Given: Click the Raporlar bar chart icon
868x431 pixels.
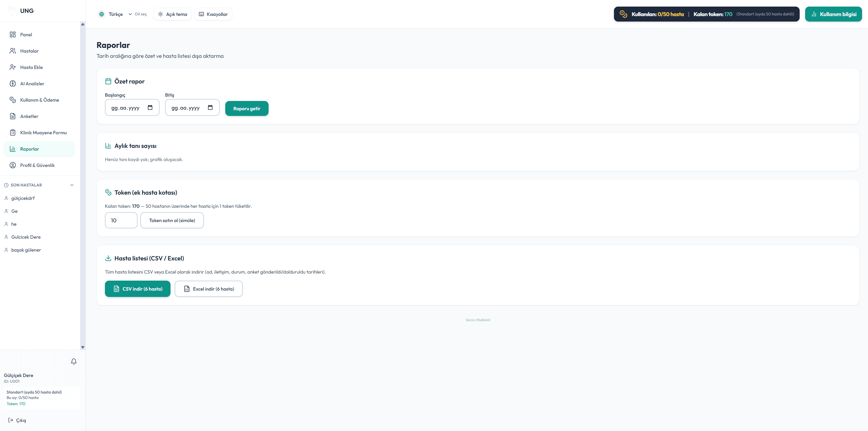Looking at the screenshot, I should [13, 149].
